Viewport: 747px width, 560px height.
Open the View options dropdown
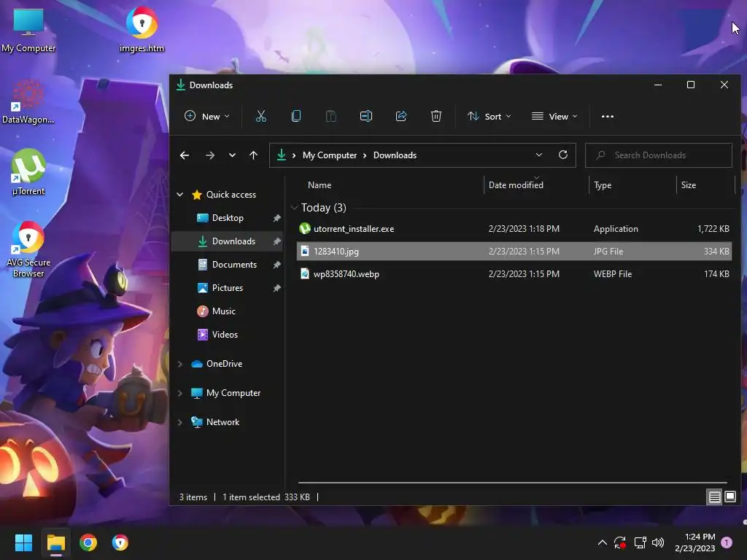pyautogui.click(x=554, y=116)
